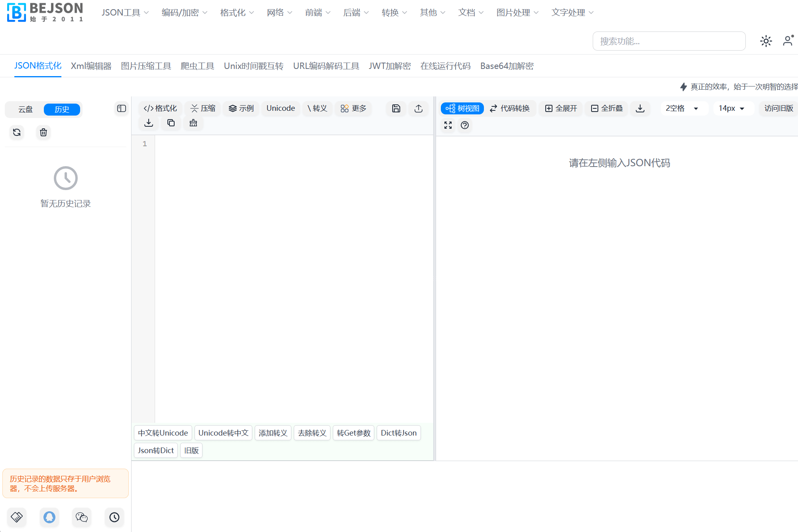Select the copy icon in the left toolbar

pos(171,123)
